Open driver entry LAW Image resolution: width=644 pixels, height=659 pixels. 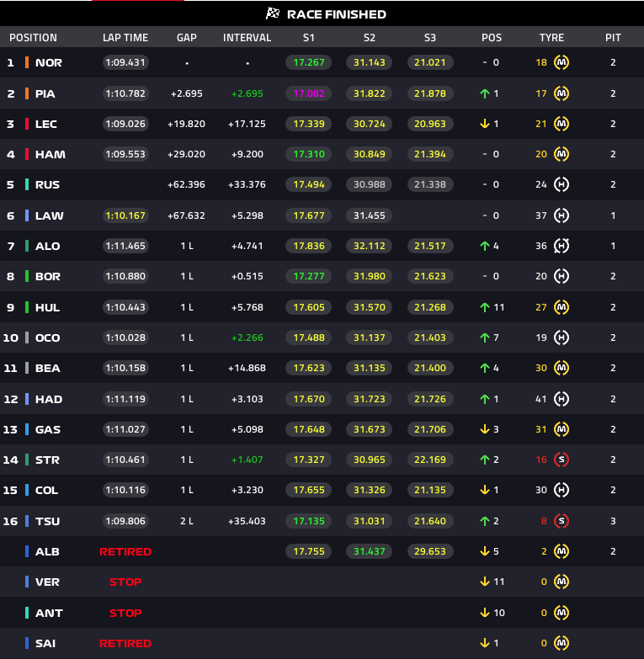[49, 216]
